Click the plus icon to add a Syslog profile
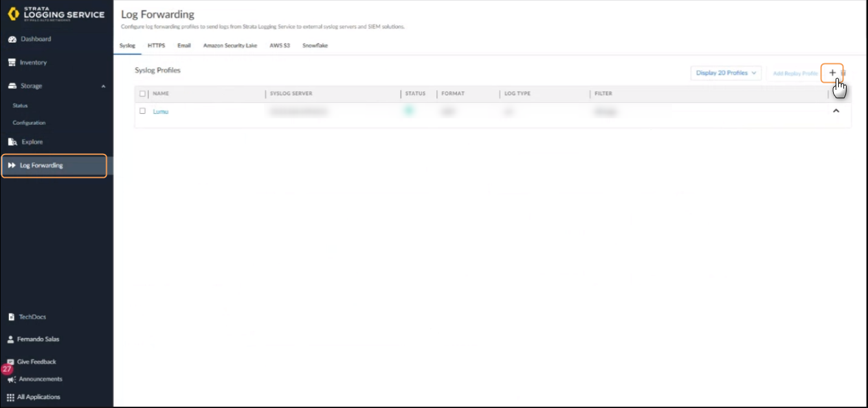 [x=832, y=73]
